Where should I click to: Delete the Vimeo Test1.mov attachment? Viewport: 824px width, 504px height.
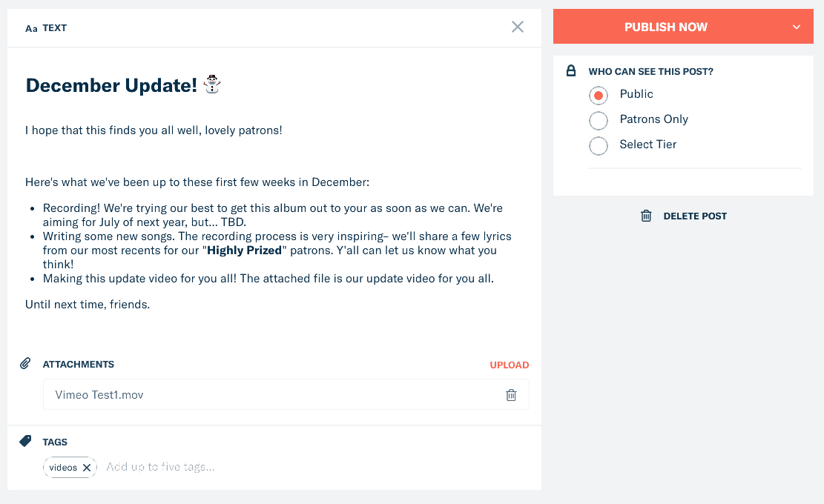coord(511,395)
